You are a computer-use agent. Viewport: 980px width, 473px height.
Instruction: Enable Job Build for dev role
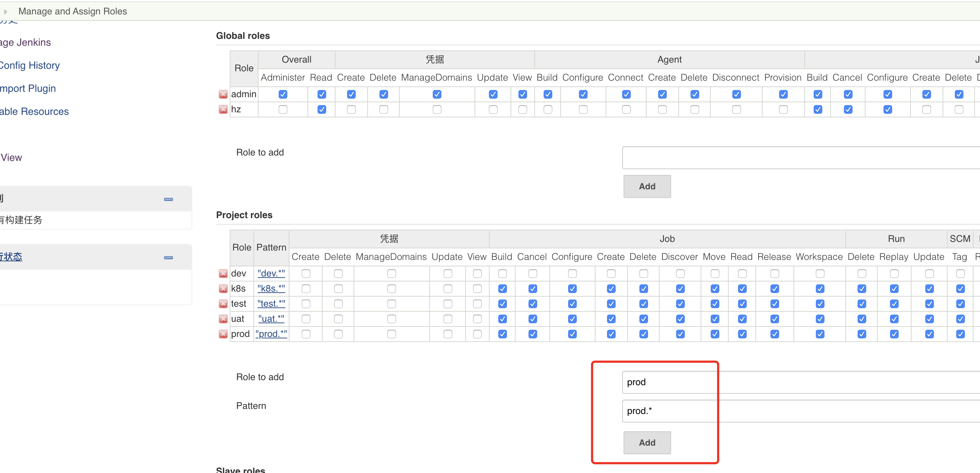[502, 273]
